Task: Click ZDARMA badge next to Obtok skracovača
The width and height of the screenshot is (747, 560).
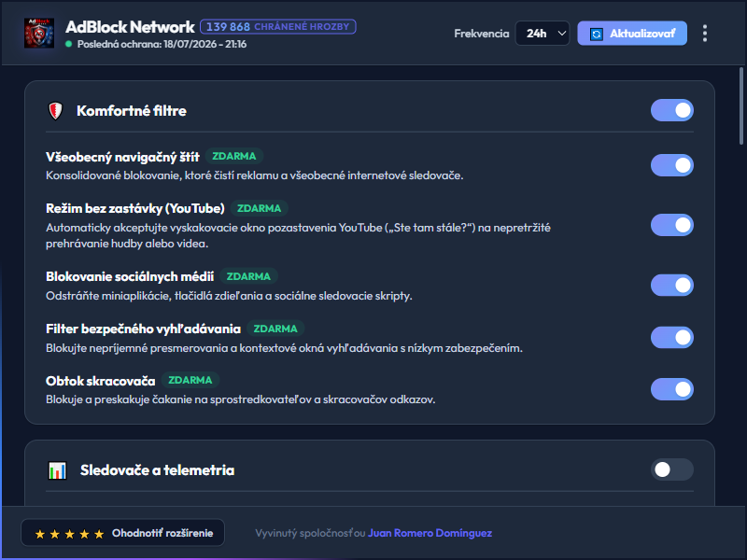Action: tap(190, 380)
